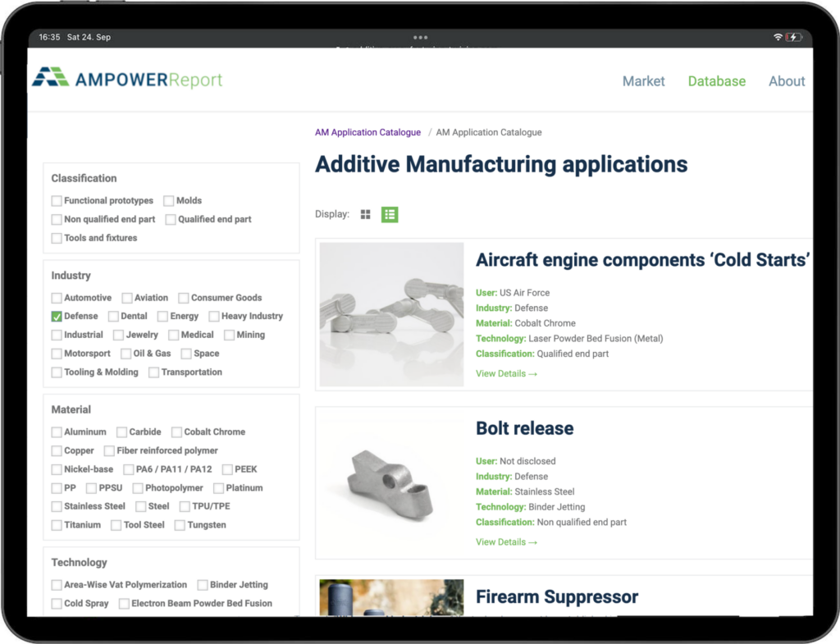Tap the battery icon in status bar
This screenshot has height=644, width=840.
(x=793, y=38)
